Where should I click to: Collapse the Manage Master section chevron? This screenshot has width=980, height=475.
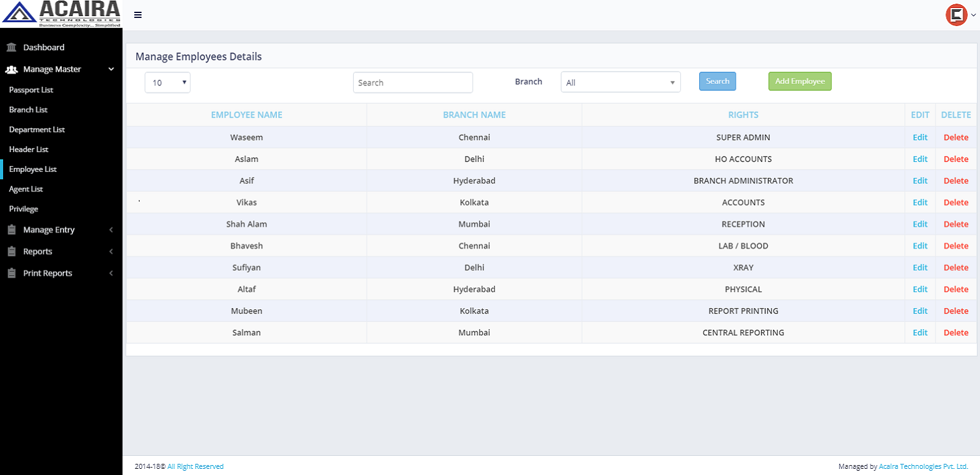(x=111, y=69)
